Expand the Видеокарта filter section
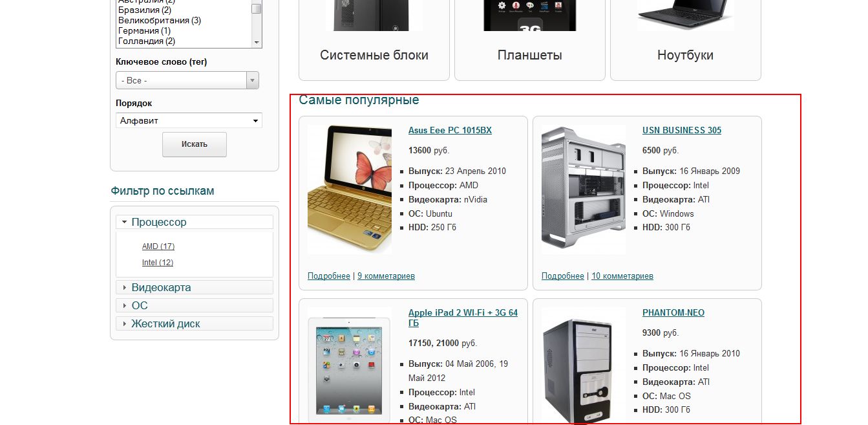 click(x=195, y=287)
